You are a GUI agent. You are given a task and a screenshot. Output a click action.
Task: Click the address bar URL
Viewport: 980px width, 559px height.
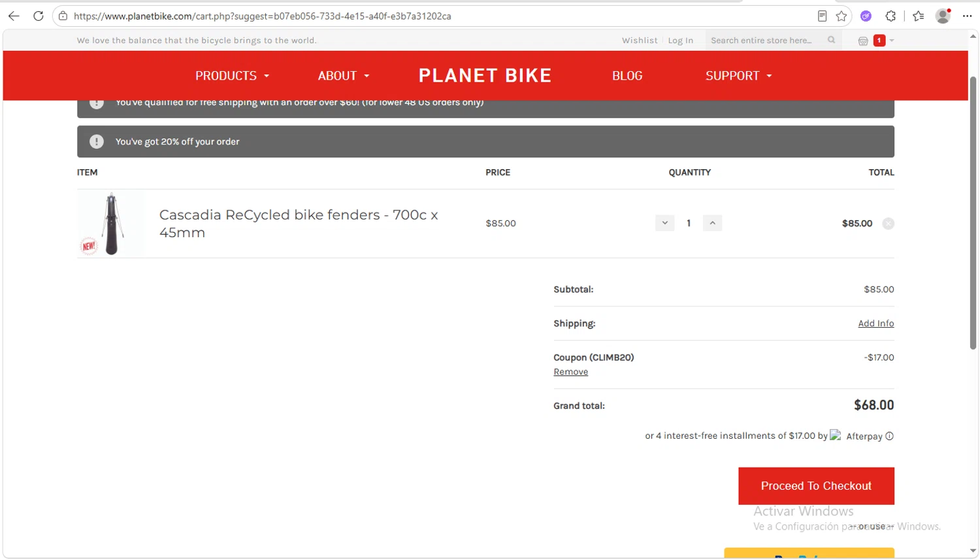(x=263, y=16)
